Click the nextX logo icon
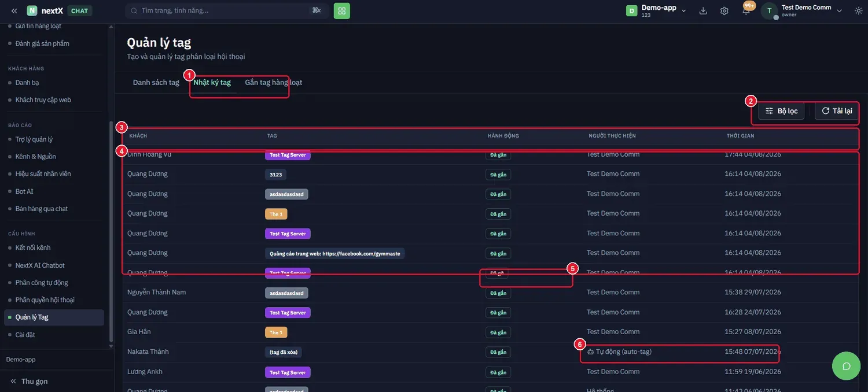This screenshot has height=392, width=868. point(32,11)
